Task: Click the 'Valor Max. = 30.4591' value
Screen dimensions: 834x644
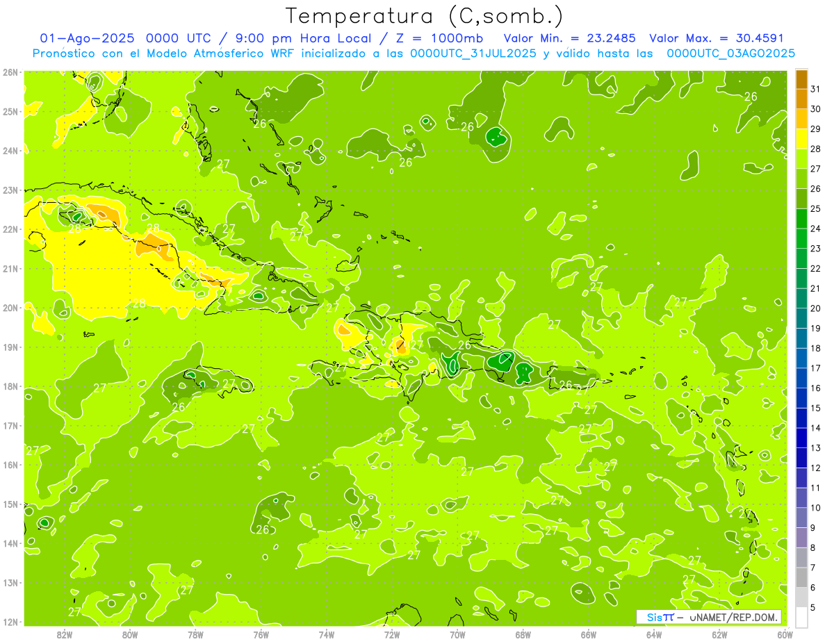Action: pos(717,38)
